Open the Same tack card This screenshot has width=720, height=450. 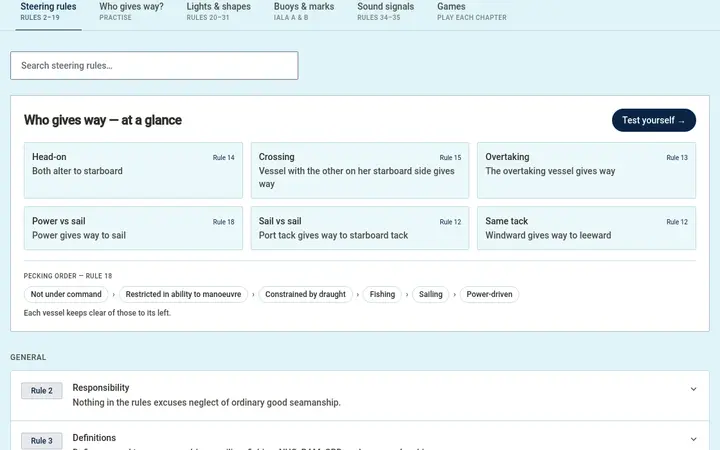586,228
